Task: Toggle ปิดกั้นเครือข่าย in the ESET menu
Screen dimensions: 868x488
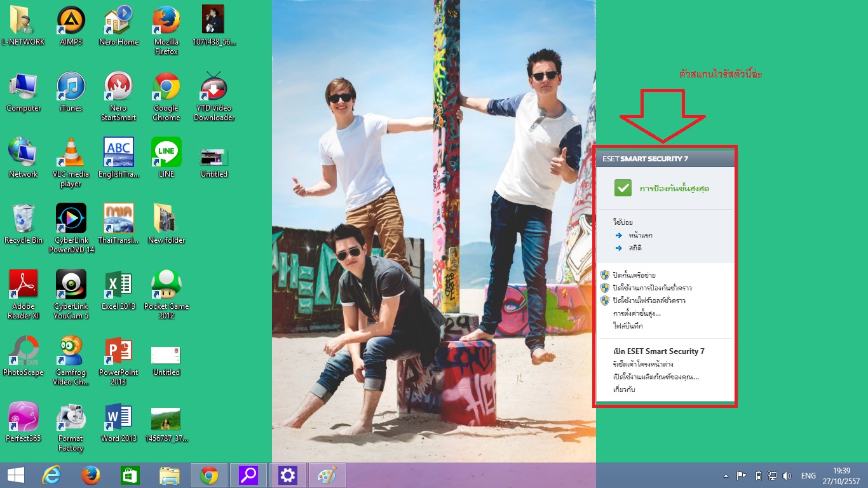Action: point(634,275)
